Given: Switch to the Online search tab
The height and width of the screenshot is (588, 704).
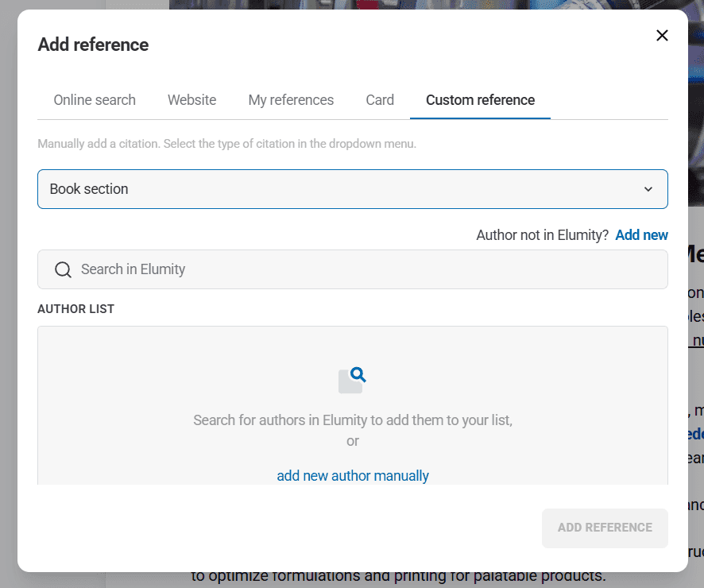Looking at the screenshot, I should tap(95, 100).
